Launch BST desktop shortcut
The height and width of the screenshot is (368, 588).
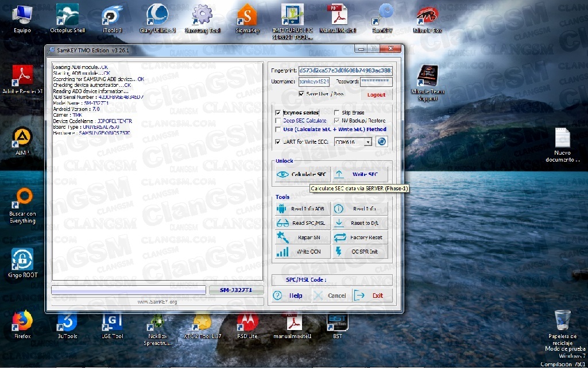pos(338,326)
